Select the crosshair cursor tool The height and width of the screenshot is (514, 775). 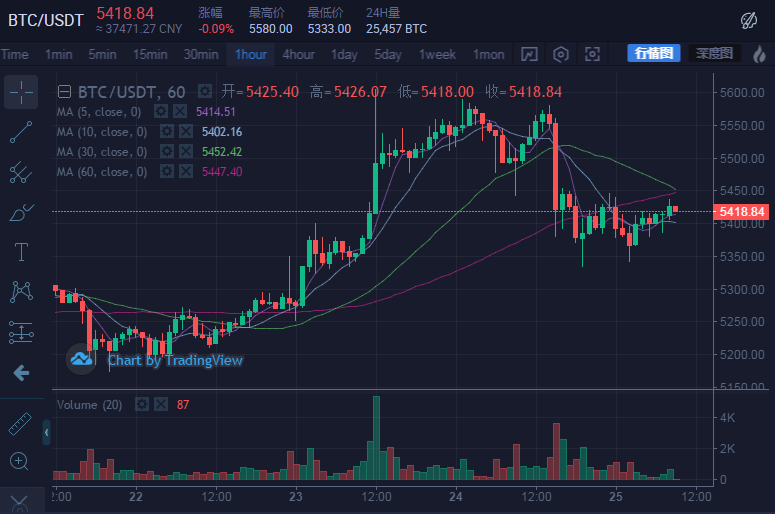pos(21,91)
